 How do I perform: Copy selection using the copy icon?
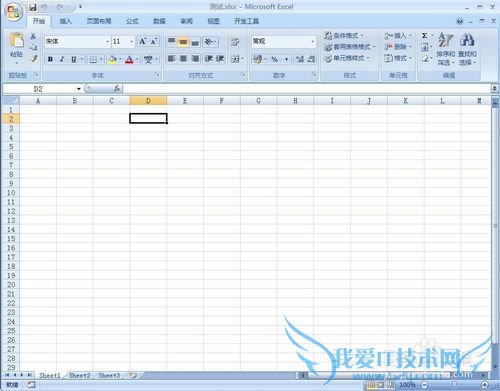pos(33,47)
